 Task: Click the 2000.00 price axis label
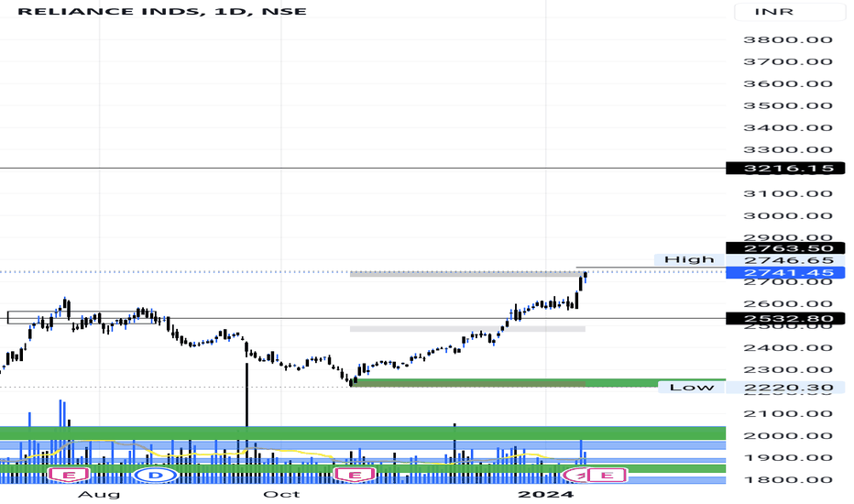pos(787,436)
